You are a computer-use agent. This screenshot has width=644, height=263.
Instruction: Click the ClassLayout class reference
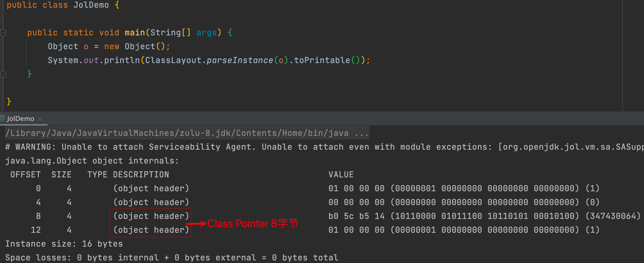coord(173,60)
